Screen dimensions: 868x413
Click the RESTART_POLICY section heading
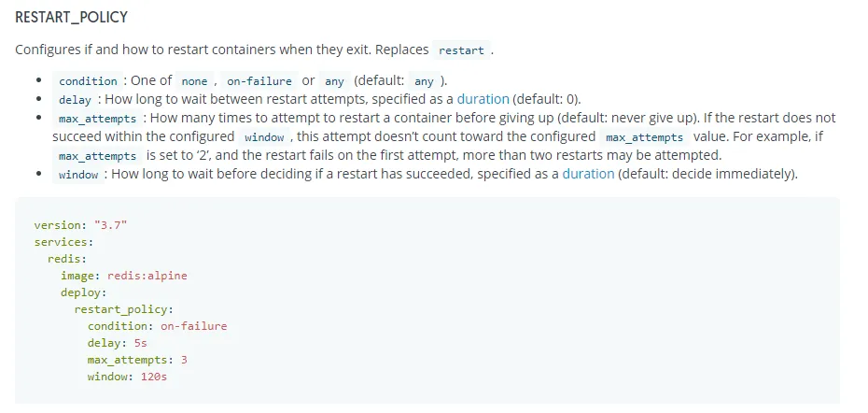[x=72, y=18]
